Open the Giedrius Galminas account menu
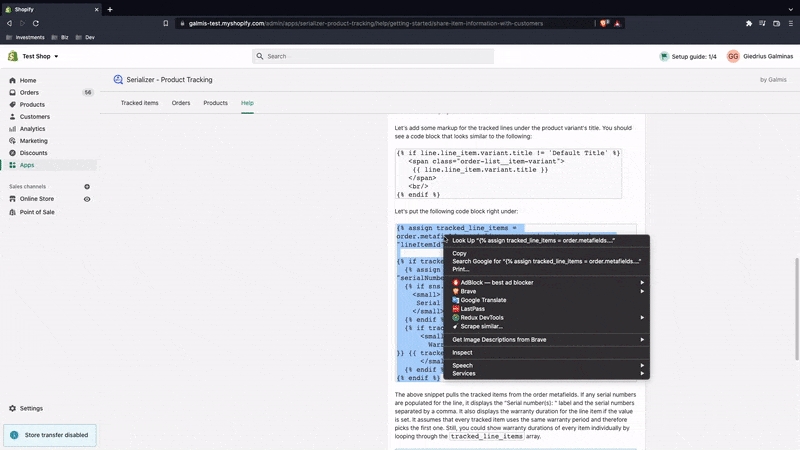Viewport: 800px width, 450px height. 761,56
